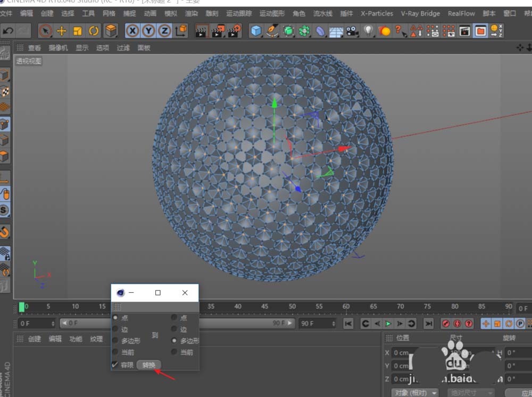This screenshot has height=397, width=532.
Task: Jump to the end of the animation
Action: pos(428,324)
